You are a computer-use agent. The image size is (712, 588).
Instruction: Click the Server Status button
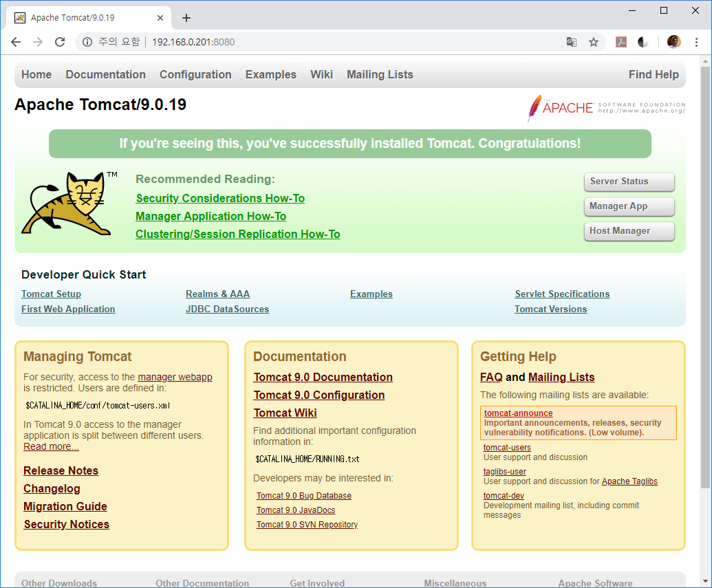point(629,182)
